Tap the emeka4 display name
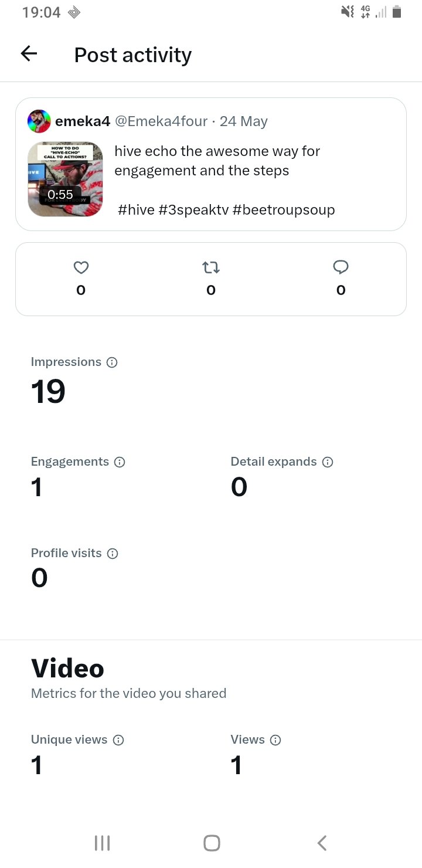Image resolution: width=422 pixels, height=868 pixels. [x=82, y=121]
